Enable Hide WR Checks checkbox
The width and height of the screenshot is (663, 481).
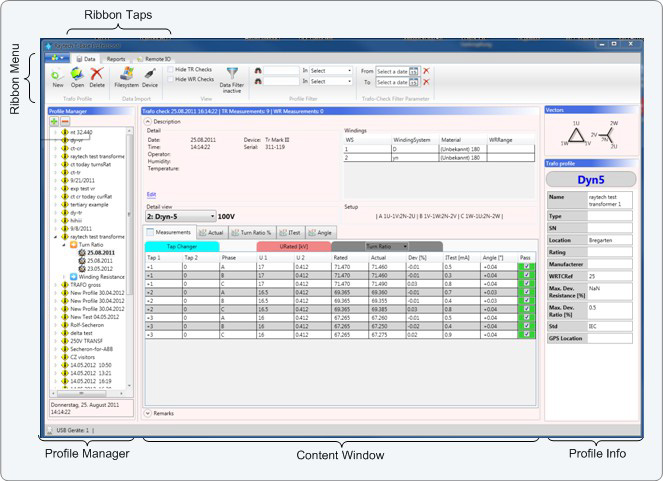[170, 78]
